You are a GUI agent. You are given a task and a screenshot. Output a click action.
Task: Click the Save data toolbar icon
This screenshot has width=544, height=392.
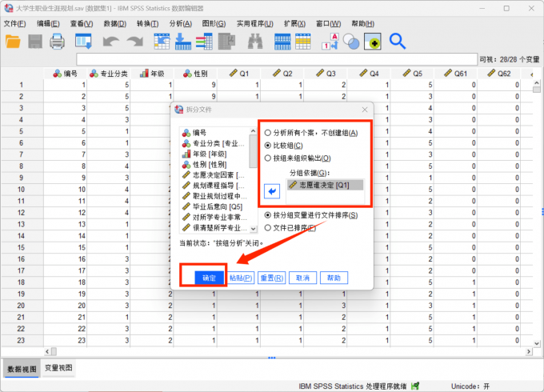coord(35,42)
